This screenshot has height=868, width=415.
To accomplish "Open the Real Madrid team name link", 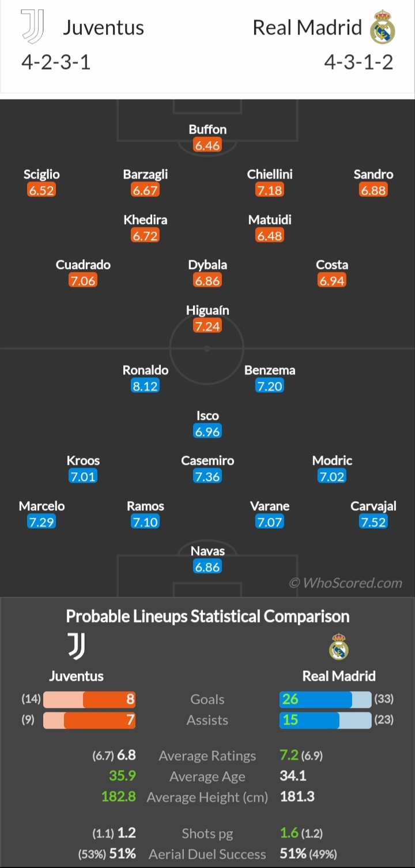I will tap(307, 28).
